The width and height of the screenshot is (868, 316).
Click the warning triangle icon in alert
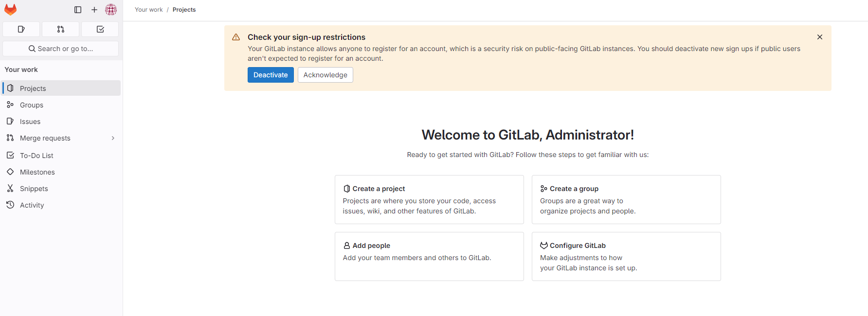point(236,37)
